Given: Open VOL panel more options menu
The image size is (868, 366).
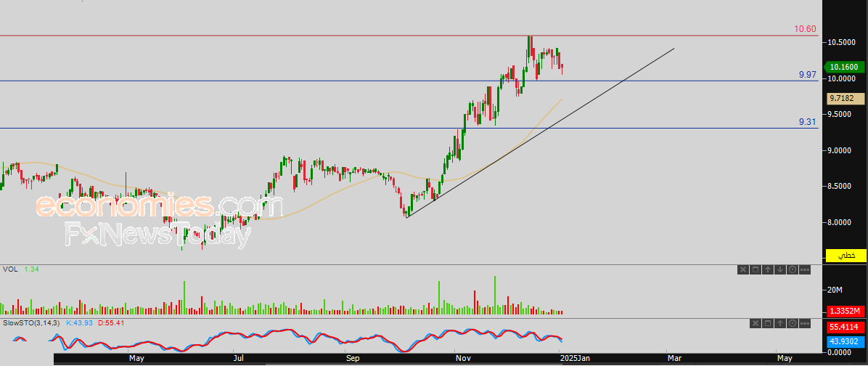Looking at the screenshot, I should (804, 270).
